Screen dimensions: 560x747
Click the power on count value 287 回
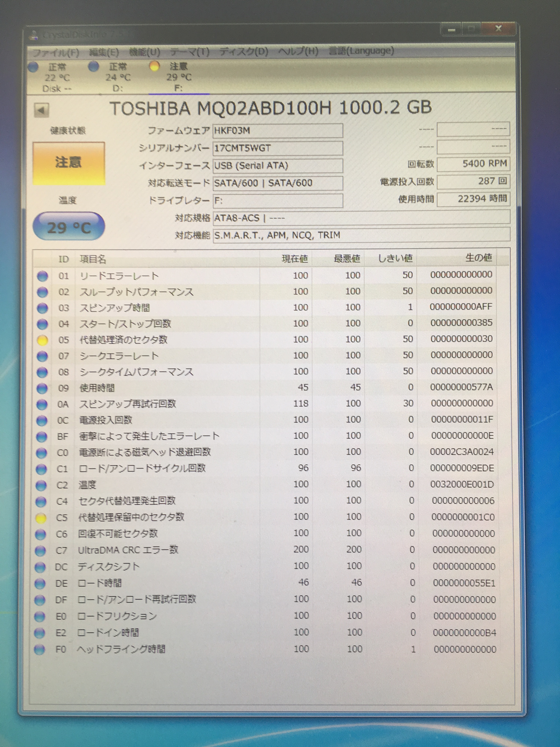473,181
